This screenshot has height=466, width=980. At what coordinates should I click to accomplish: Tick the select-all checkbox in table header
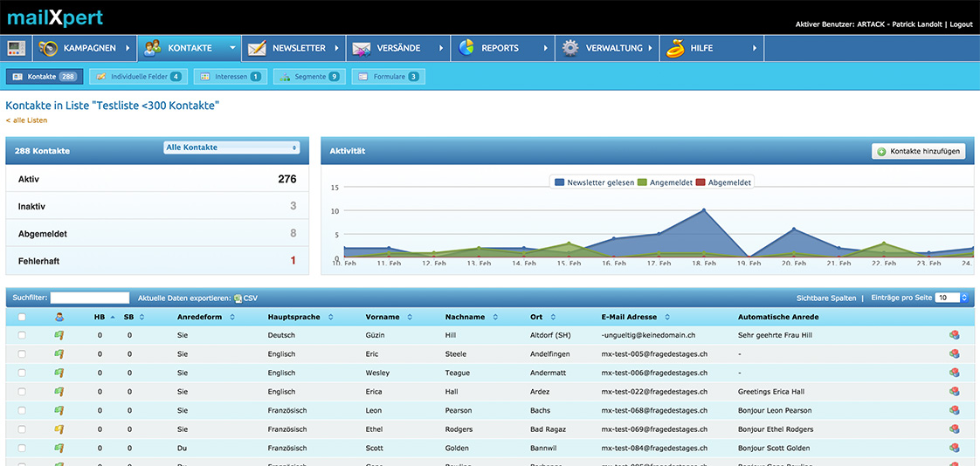click(x=22, y=318)
